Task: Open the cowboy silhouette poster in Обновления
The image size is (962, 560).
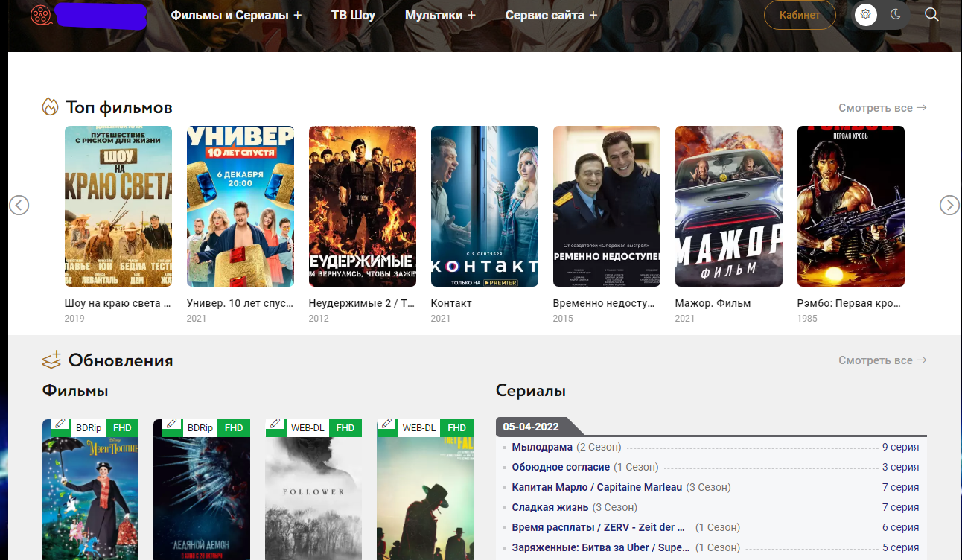Action: click(425, 489)
